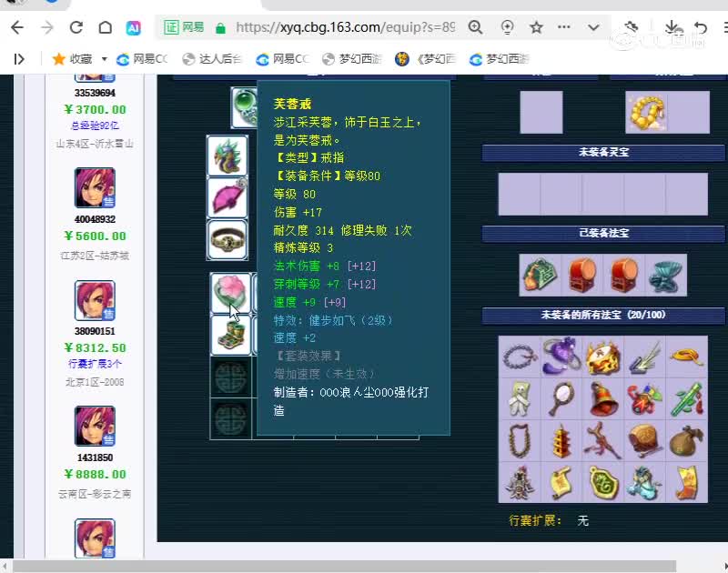Open character listing priced ¥5600.00
The height and width of the screenshot is (573, 728).
coord(95,236)
